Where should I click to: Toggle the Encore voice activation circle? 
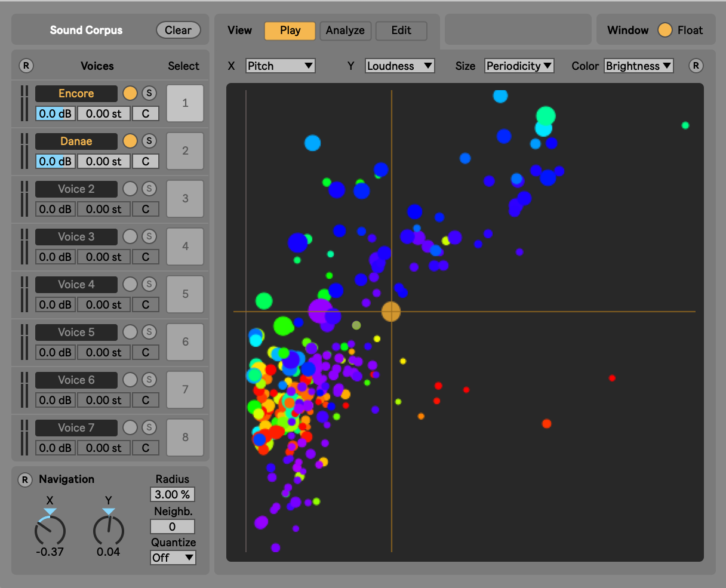point(130,93)
